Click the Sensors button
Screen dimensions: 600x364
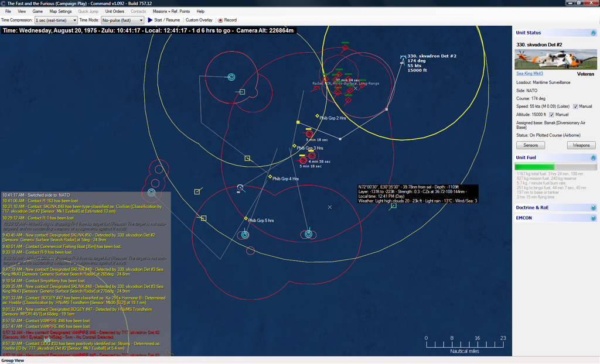530,145
